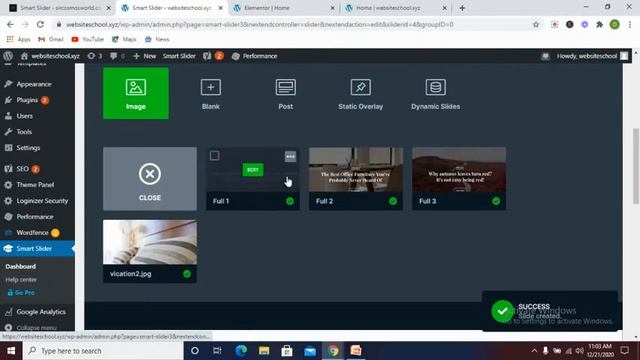Open a new browser tab
Image resolution: width=640 pixels, height=360 pixels.
click(x=462, y=8)
